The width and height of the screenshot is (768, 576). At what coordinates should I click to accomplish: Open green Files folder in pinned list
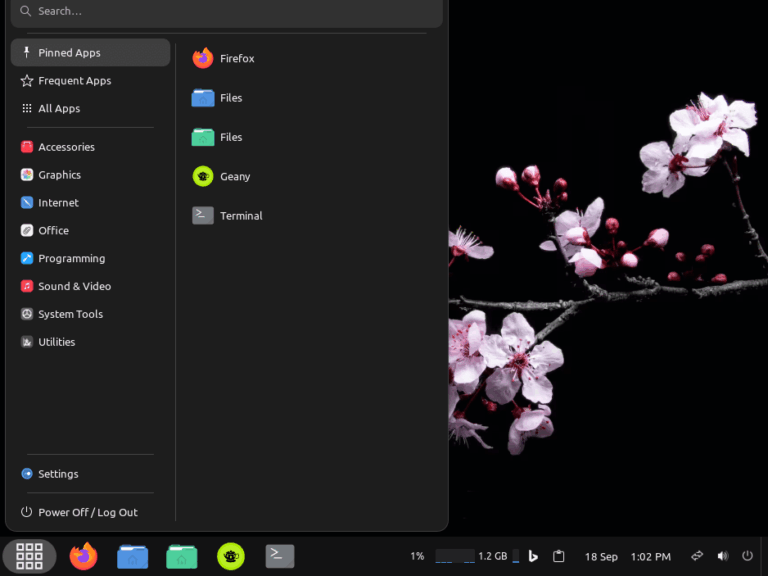(217, 137)
